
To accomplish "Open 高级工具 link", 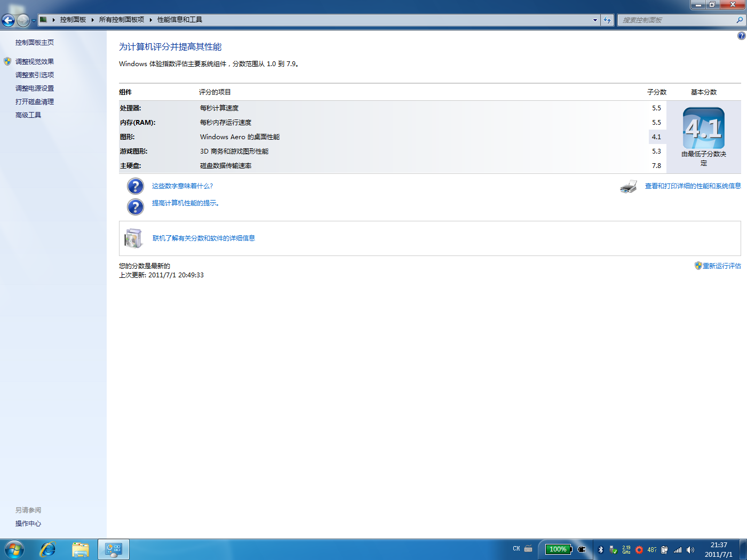I will pyautogui.click(x=28, y=115).
